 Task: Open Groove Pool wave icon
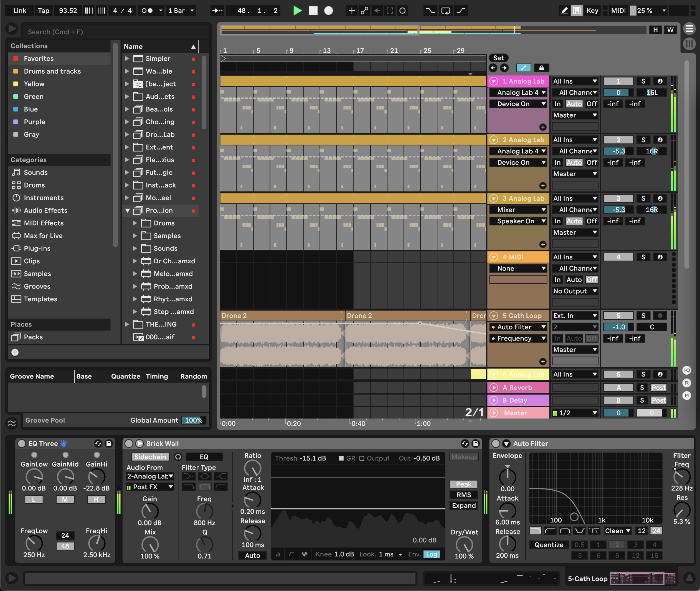(12, 423)
